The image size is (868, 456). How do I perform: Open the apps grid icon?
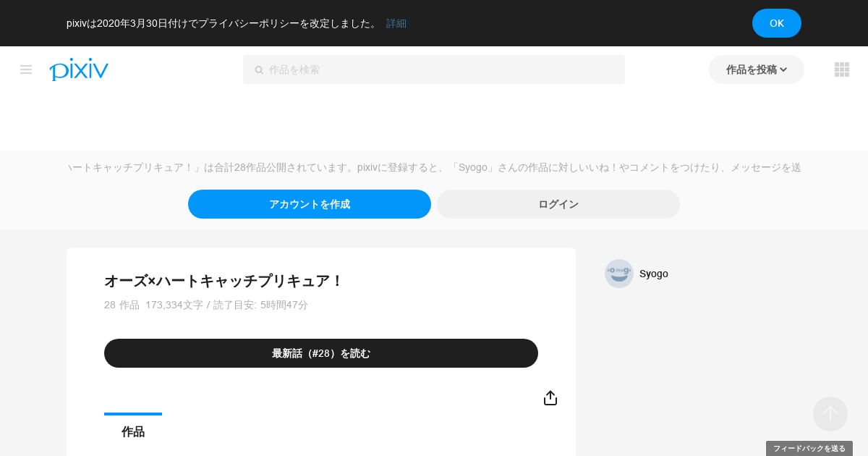click(x=842, y=69)
